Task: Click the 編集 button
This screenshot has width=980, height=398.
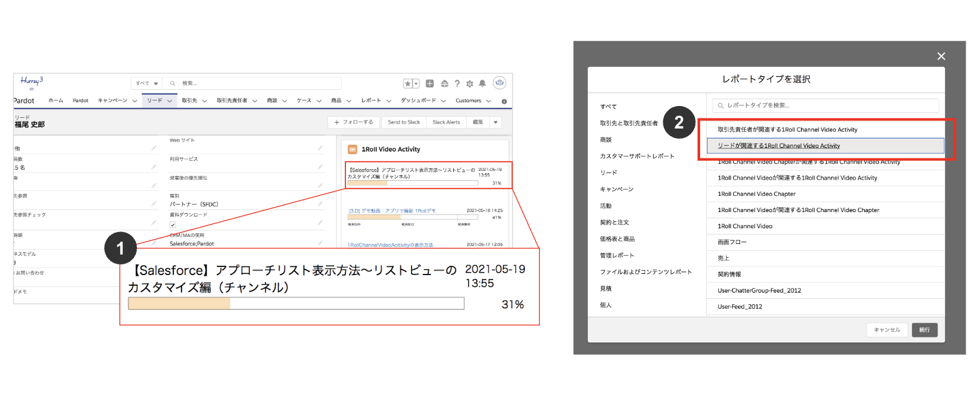Action: (478, 122)
